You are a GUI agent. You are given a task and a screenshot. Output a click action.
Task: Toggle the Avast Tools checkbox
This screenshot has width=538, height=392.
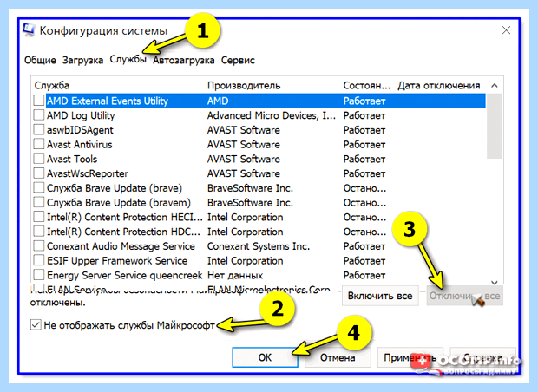pyautogui.click(x=39, y=159)
